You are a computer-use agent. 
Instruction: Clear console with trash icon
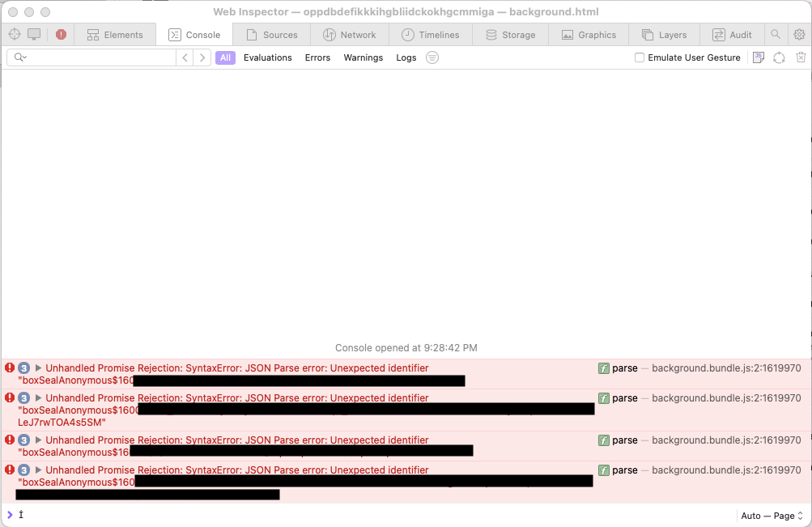click(801, 57)
